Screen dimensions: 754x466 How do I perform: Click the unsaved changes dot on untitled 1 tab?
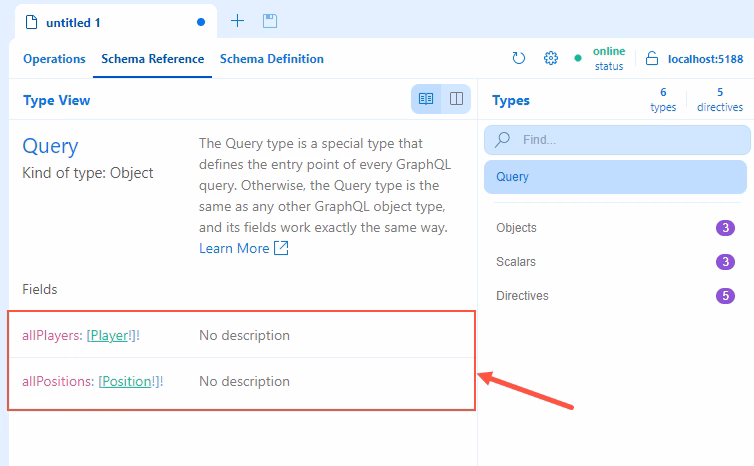(201, 22)
